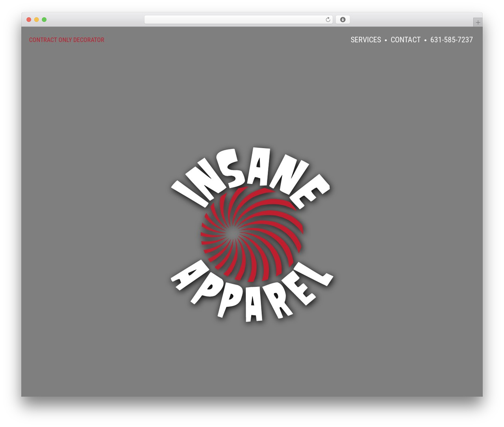The image size is (504, 427).
Task: Reload the page using the refresh icon
Action: (x=328, y=20)
